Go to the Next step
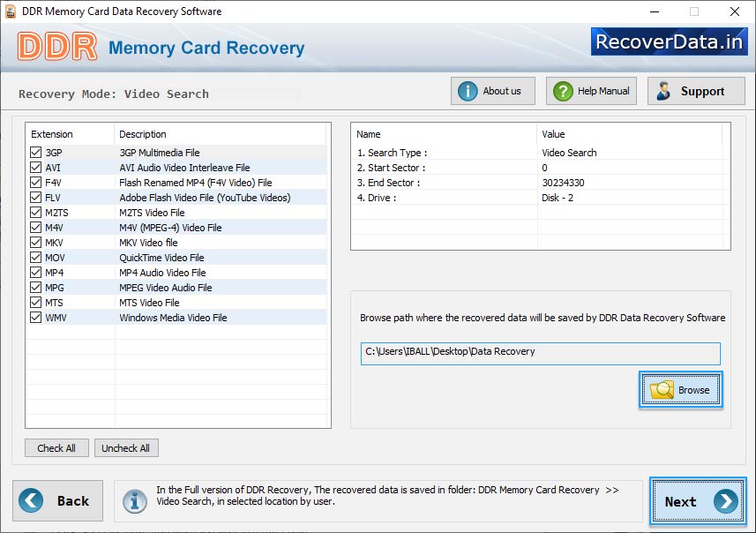Screen dimensions: 756x533 (x=698, y=501)
